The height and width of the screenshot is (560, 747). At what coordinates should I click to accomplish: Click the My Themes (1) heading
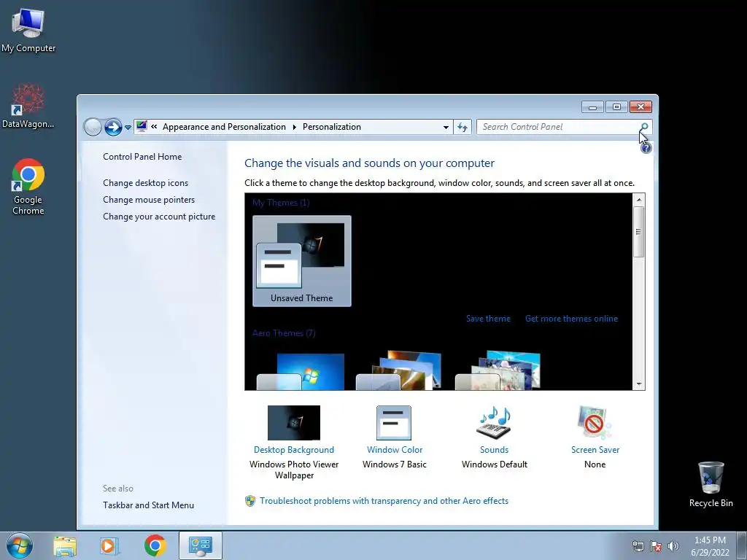(281, 203)
